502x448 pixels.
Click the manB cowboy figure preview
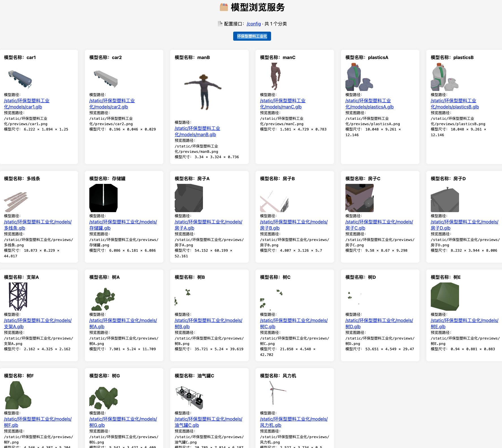click(x=203, y=90)
